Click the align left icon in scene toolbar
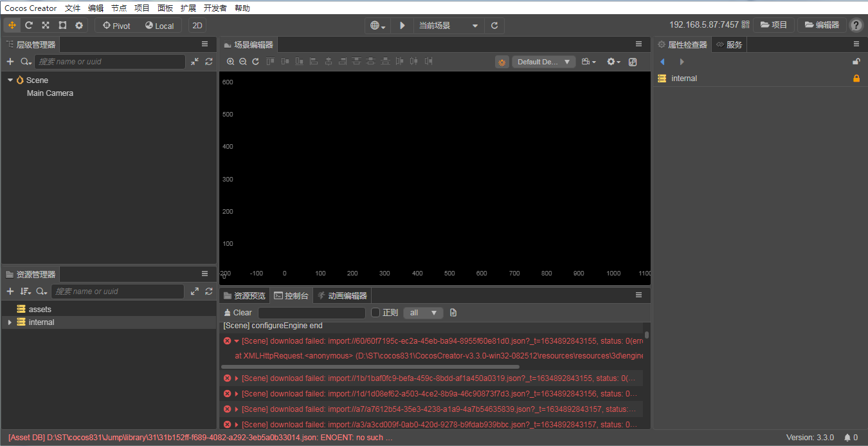Viewport: 868px width, 446px height. 314,62
